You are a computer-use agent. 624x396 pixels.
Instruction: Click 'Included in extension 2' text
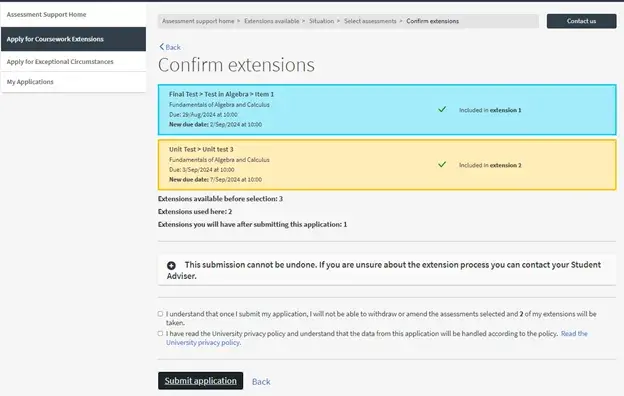click(490, 165)
